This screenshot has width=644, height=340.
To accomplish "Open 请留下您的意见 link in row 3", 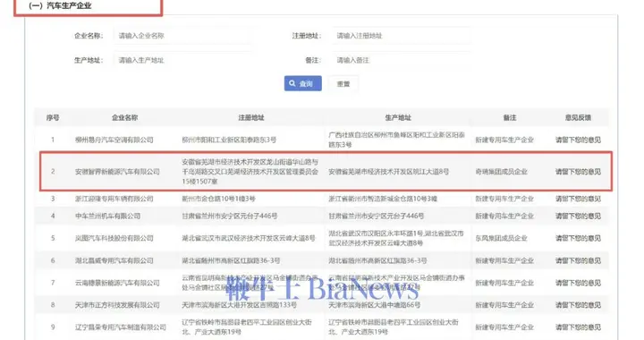I will point(578,199).
